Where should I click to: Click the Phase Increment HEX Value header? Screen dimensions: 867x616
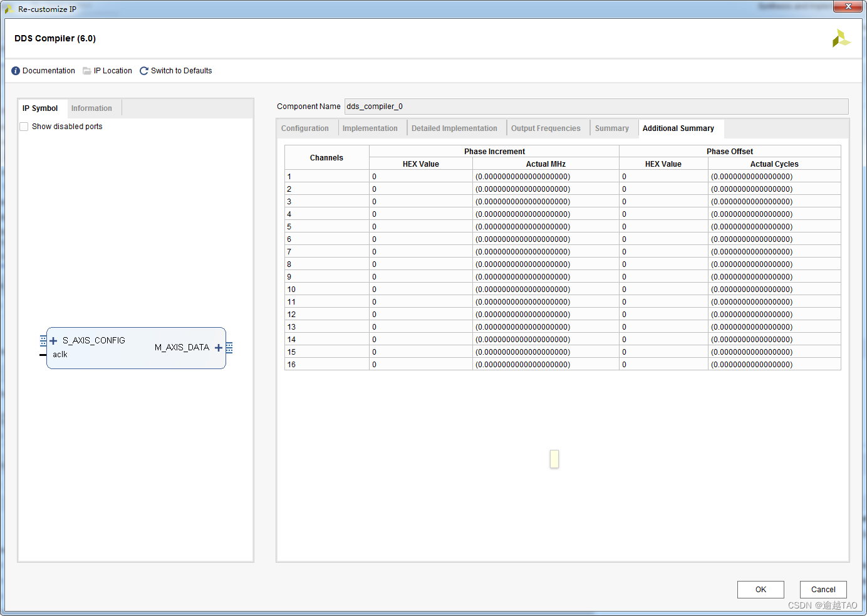pyautogui.click(x=421, y=164)
